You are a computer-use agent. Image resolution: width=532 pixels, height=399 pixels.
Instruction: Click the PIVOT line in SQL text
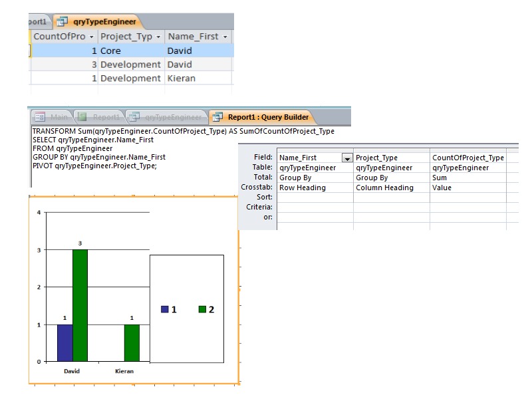click(94, 166)
